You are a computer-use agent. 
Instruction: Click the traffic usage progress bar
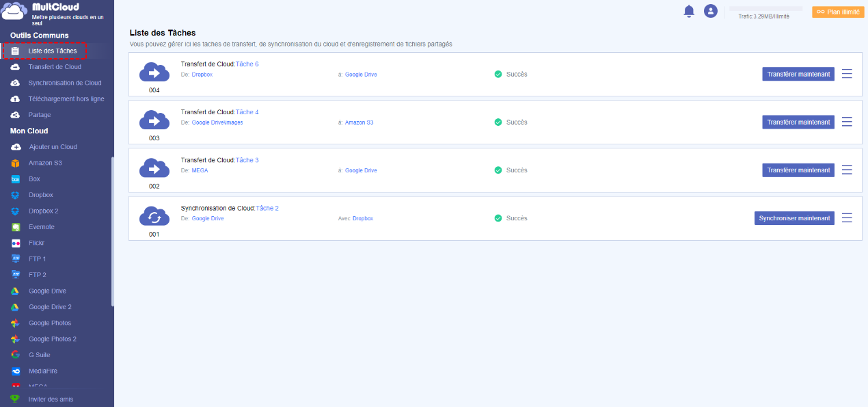[x=766, y=8]
